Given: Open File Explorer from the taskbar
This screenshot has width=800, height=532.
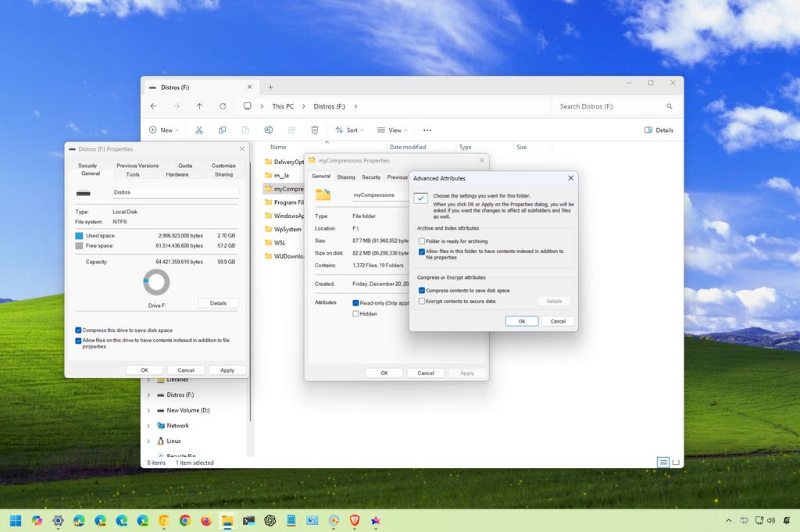Looking at the screenshot, I should pos(227,520).
